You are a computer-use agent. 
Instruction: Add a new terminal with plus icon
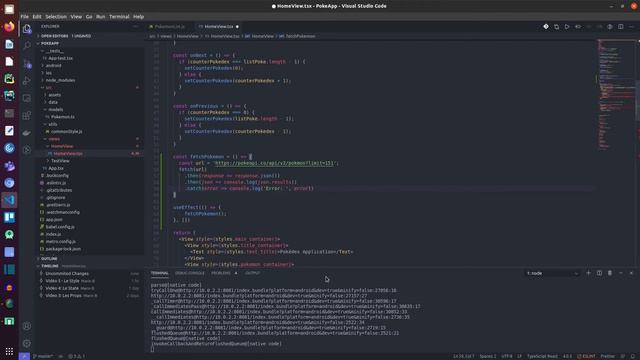tap(588, 273)
